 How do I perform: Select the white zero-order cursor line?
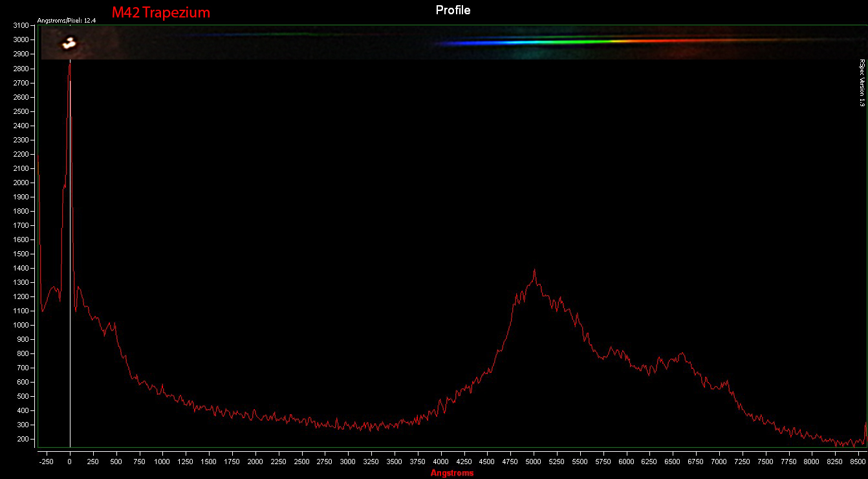(x=70, y=259)
